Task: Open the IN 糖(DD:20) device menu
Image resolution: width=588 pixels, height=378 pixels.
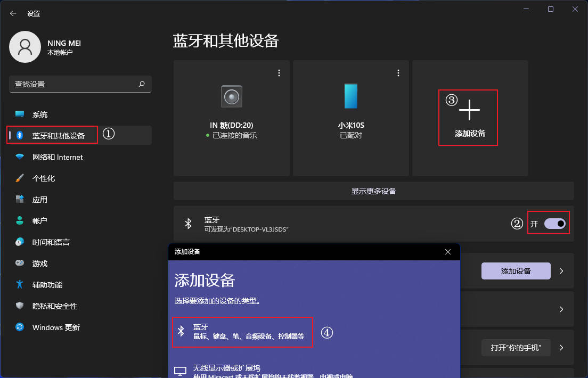Action: click(x=279, y=72)
